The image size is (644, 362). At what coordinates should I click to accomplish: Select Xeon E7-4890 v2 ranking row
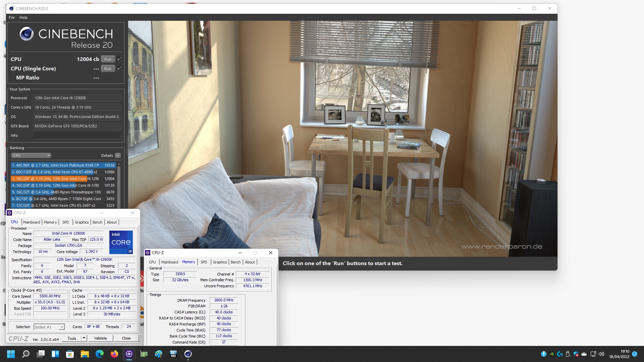pyautogui.click(x=63, y=172)
